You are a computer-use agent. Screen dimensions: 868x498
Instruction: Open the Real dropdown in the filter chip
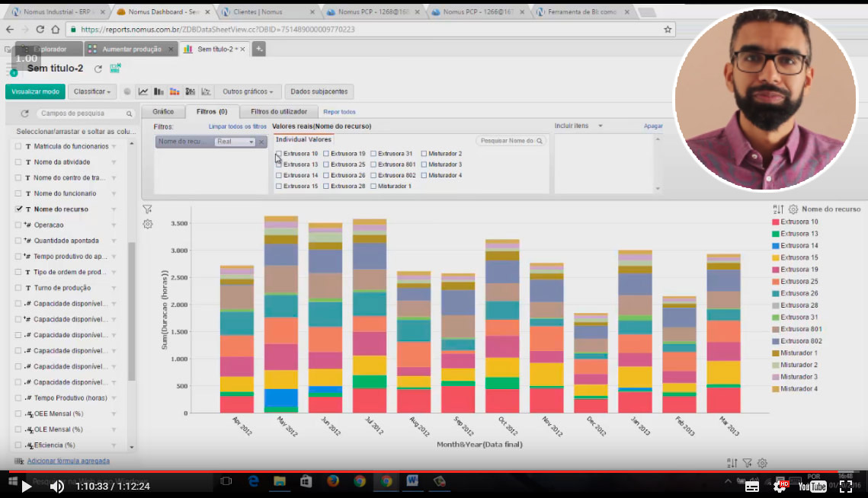[x=235, y=142]
